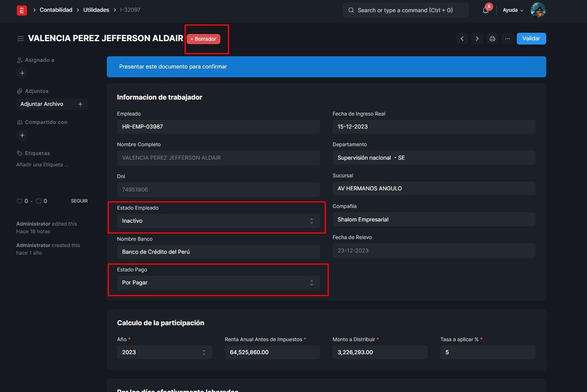This screenshot has height=392, width=587.
Task: Navigate to Contabilidad breadcrumb
Action: click(x=56, y=10)
